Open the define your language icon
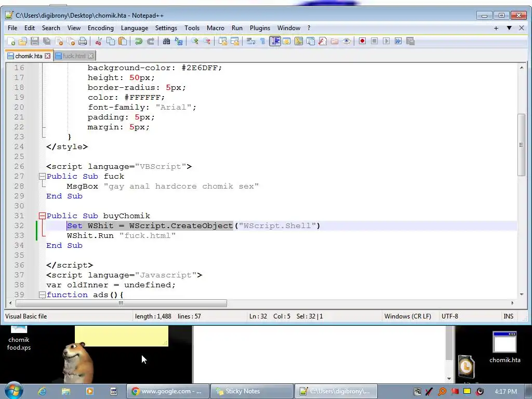The width and height of the screenshot is (532, 399). [x=287, y=42]
